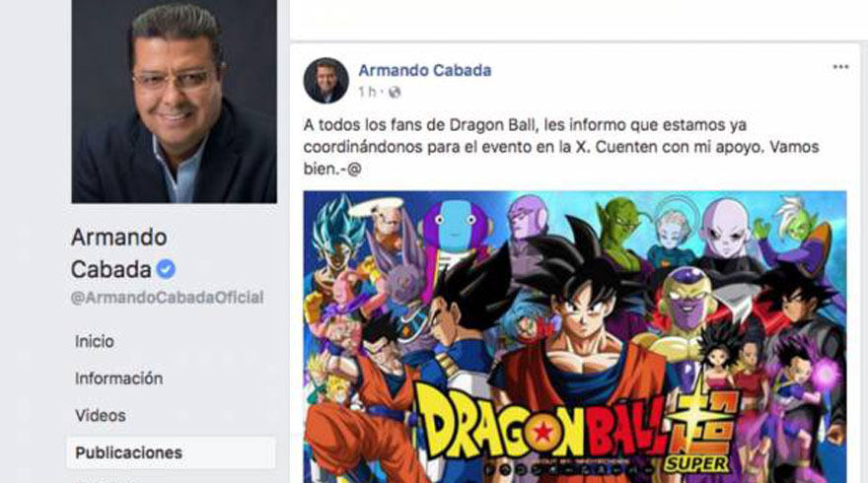Open the large profile photo

(x=174, y=102)
